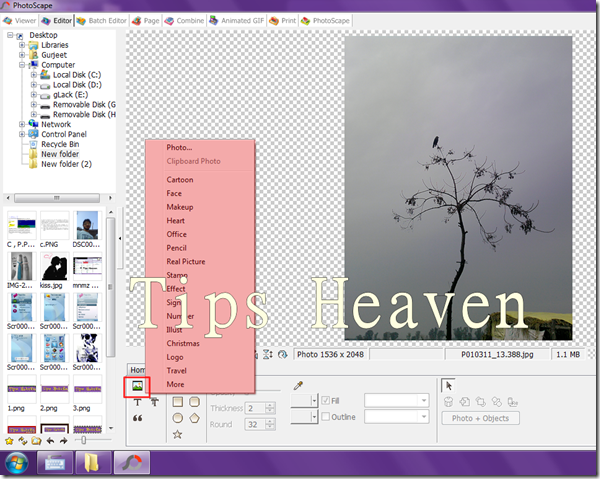Choose Photo... from the popup menu
This screenshot has height=479, width=600.
[179, 147]
